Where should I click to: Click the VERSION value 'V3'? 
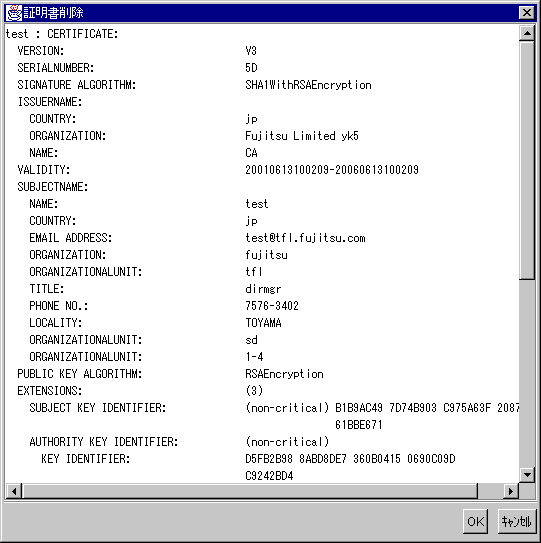pyautogui.click(x=251, y=51)
